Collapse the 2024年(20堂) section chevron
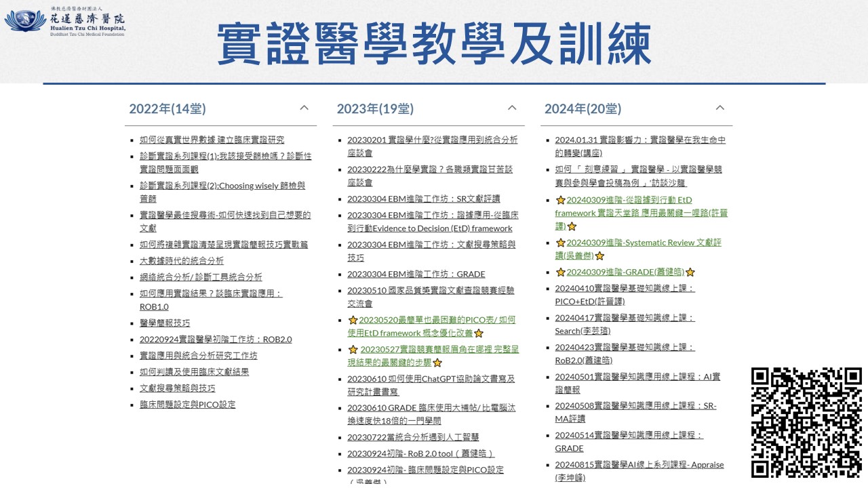 point(720,108)
